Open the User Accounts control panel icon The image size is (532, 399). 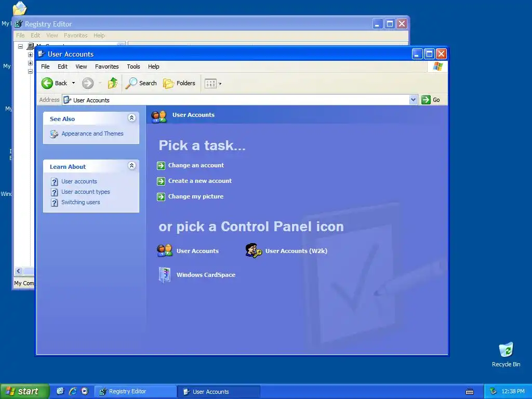tap(165, 251)
